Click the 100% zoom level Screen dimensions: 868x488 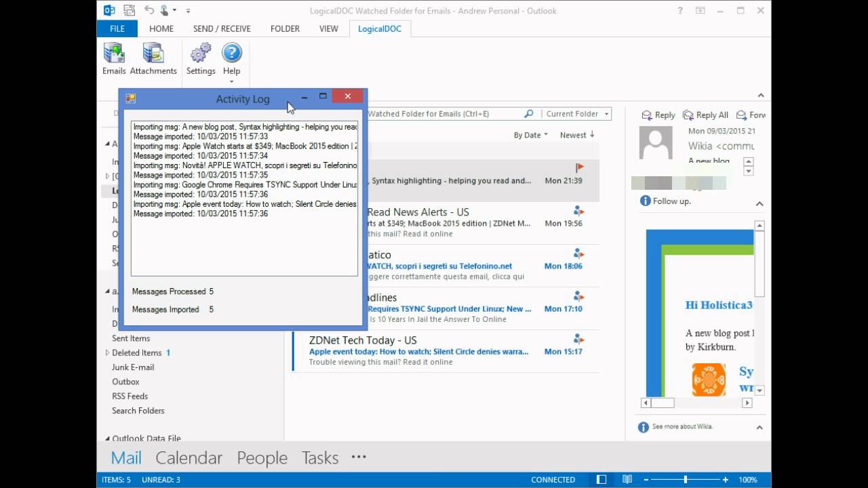pyautogui.click(x=748, y=479)
